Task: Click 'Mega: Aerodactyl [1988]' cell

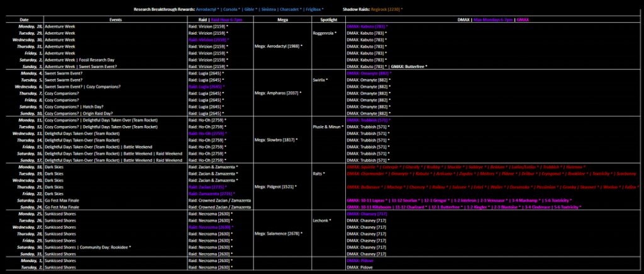Action: [279, 47]
